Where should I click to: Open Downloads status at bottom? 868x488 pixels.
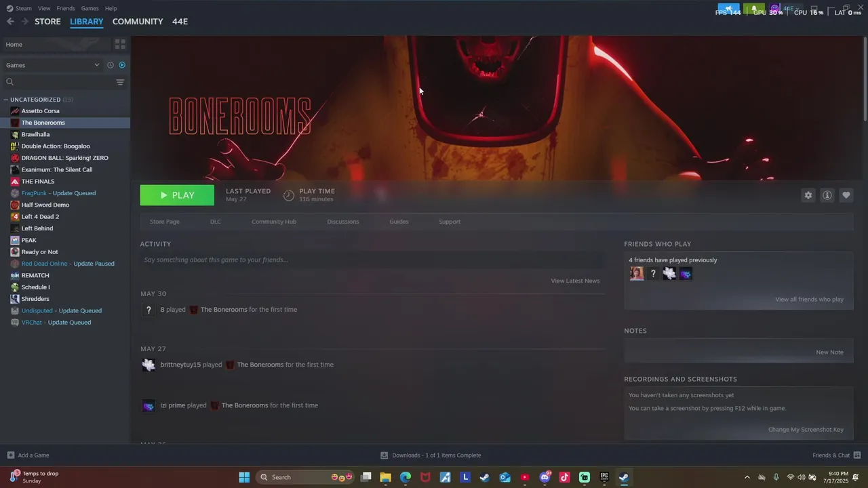431,455
